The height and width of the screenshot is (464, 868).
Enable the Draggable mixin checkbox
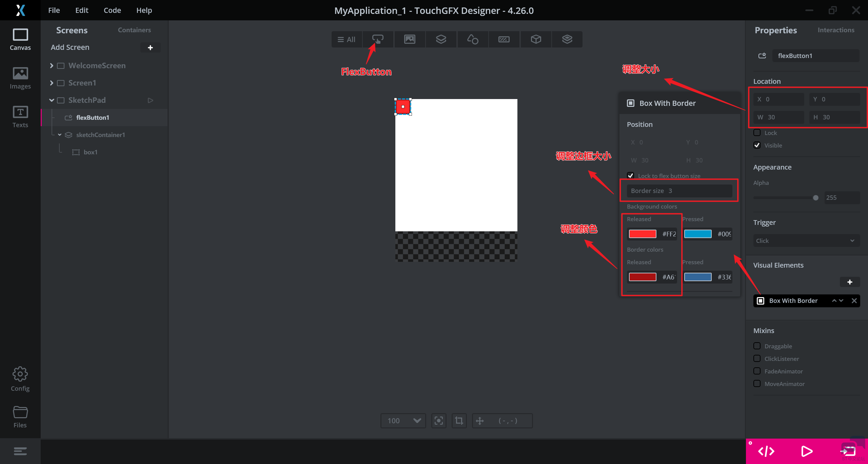pyautogui.click(x=757, y=346)
